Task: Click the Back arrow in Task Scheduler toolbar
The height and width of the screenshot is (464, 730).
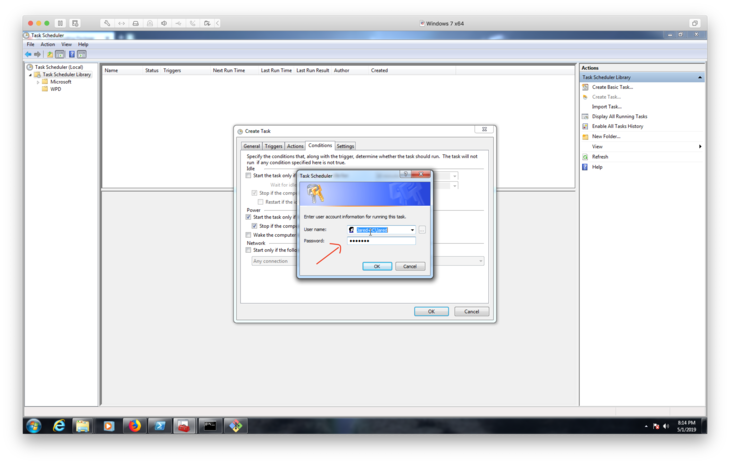Action: point(29,54)
